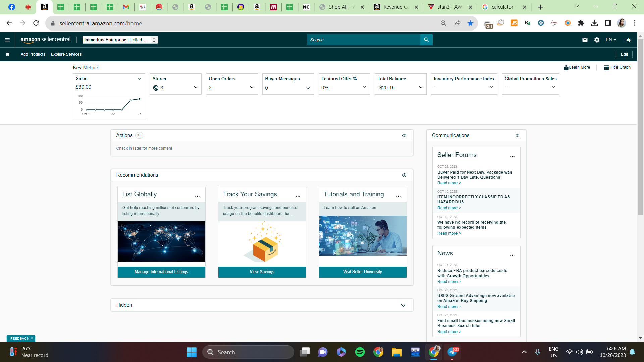644x362 pixels.
Task: Click the Learn More link
Action: click(x=577, y=67)
